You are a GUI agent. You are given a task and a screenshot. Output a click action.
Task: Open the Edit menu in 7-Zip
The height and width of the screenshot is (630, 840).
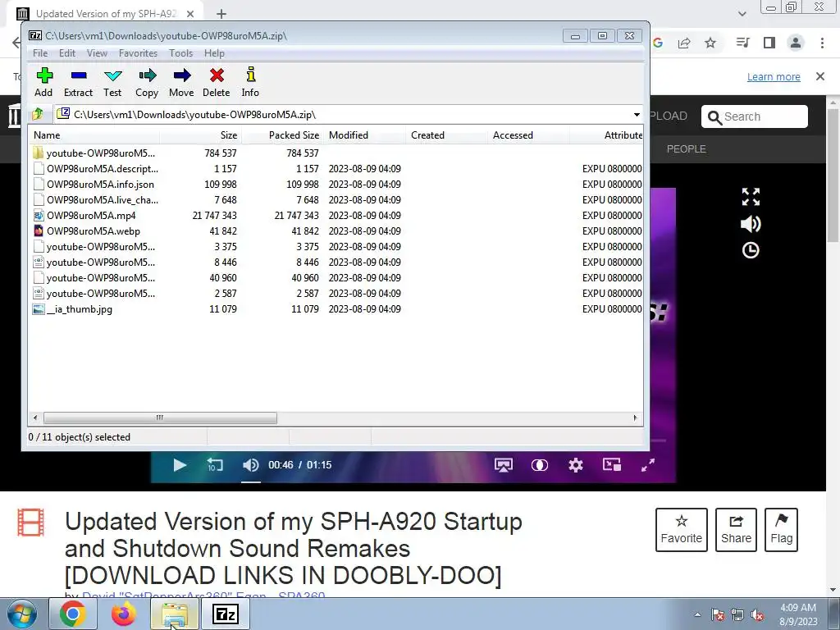click(x=67, y=53)
